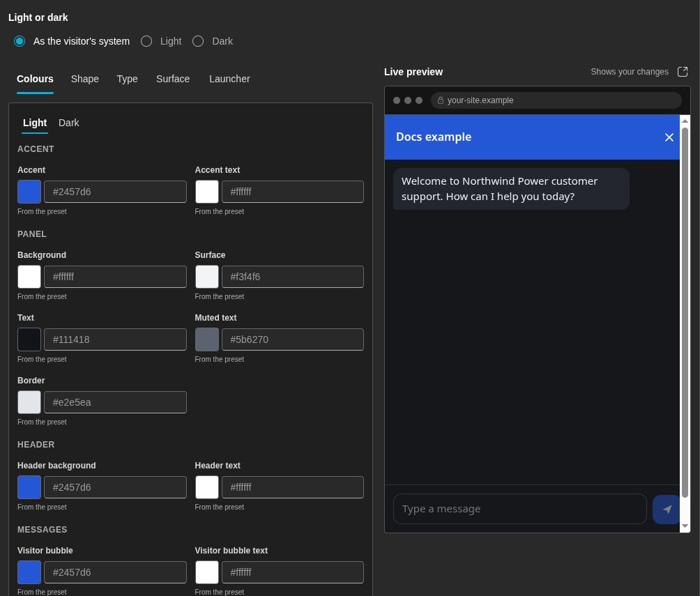Click preview scrollbar down arrow
The width and height of the screenshot is (700, 596).
click(x=685, y=526)
